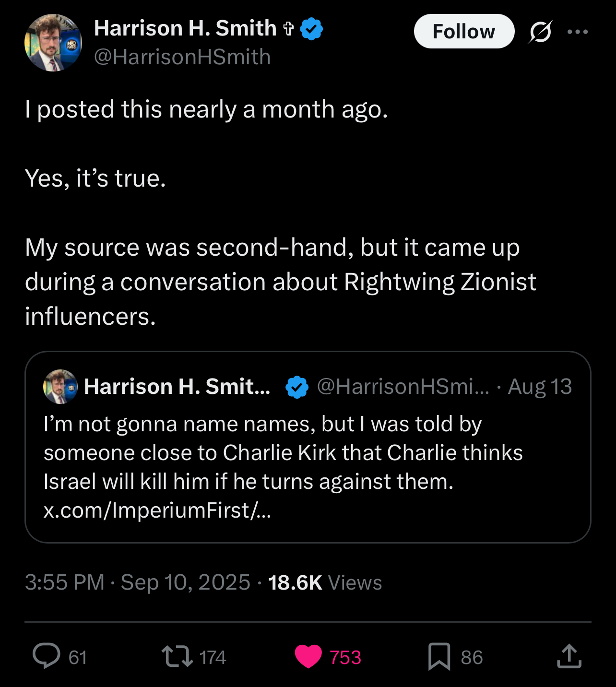Image resolution: width=616 pixels, height=687 pixels.
Task: Click Harrison H. Smith display name
Action: tap(185, 29)
